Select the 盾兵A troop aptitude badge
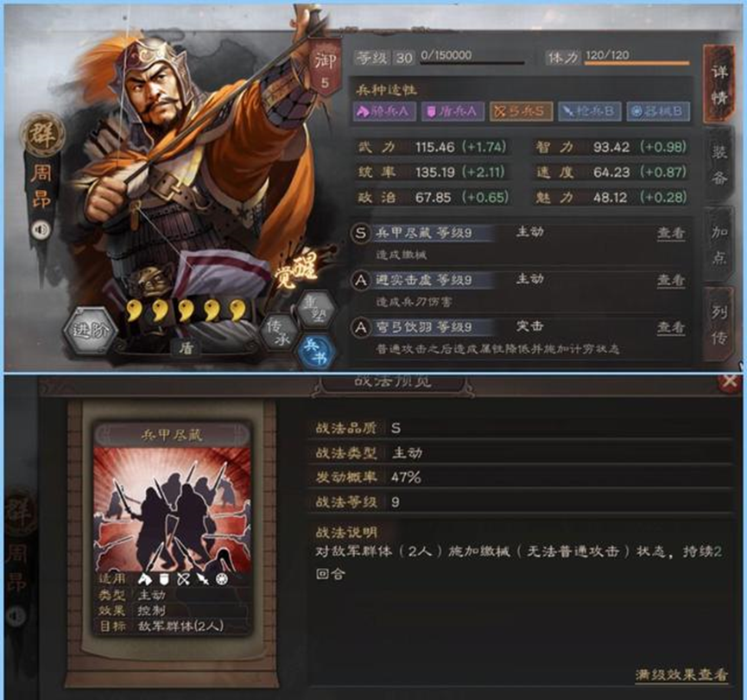This screenshot has width=747, height=700. click(x=453, y=111)
